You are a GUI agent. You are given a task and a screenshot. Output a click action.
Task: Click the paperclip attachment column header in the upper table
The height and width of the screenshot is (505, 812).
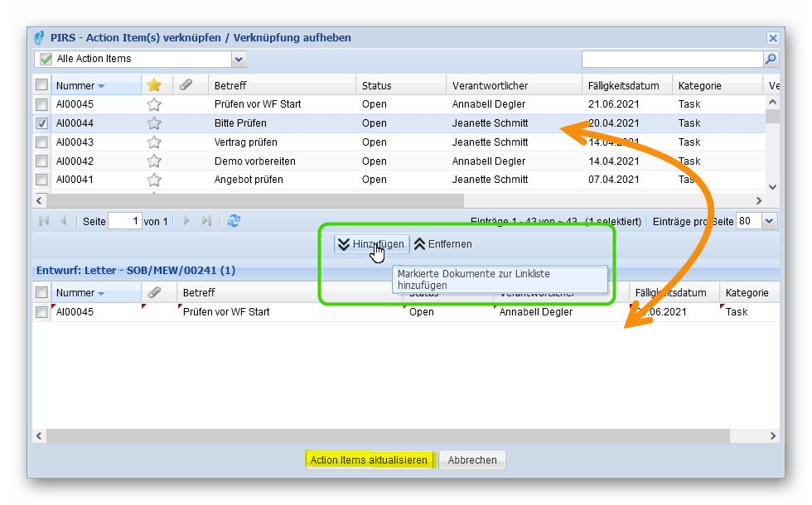(x=186, y=85)
